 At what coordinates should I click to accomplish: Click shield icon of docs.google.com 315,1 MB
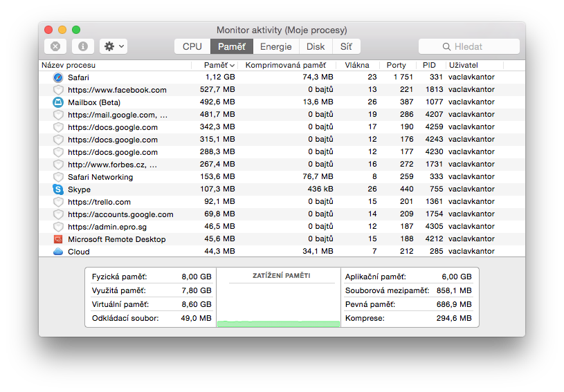point(58,140)
